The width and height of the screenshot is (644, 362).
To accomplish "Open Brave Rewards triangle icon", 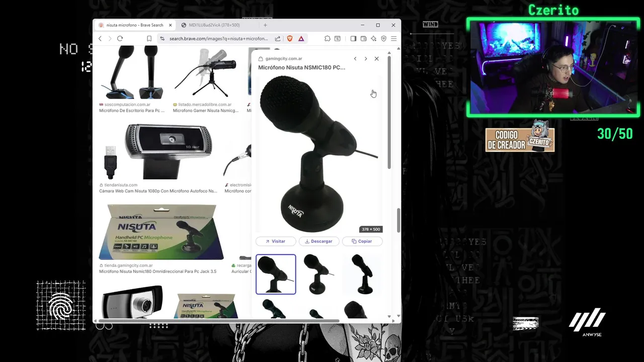I will coord(301,39).
